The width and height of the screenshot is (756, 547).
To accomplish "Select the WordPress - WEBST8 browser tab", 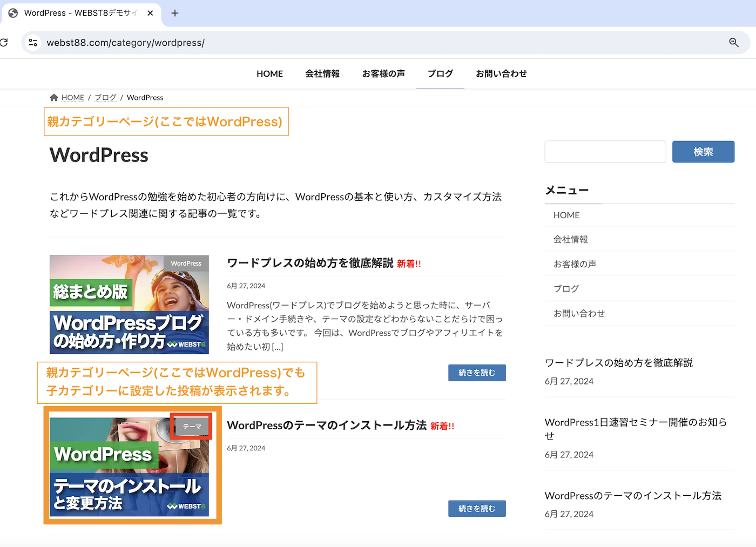I will [x=80, y=13].
